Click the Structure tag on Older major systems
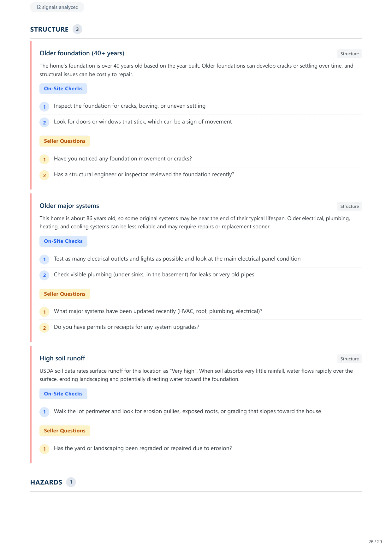The image size is (392, 554). 349,207
